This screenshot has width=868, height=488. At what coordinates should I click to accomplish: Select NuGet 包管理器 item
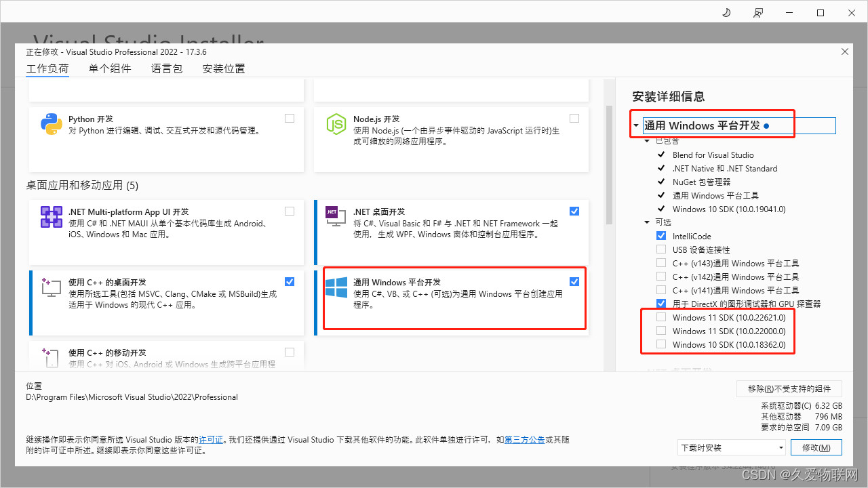pos(702,182)
